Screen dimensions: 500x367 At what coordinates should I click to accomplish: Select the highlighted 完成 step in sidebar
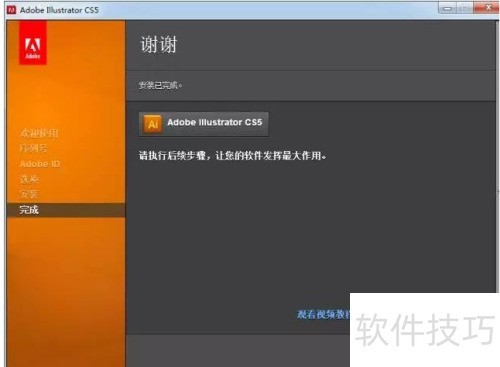(66, 210)
